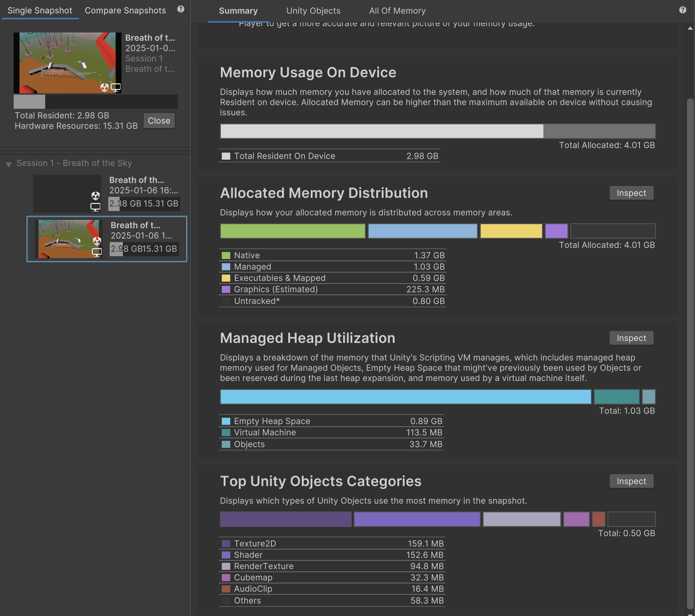Click the Unity cube icon on the selected snapshot
The height and width of the screenshot is (616, 695).
pos(97,241)
